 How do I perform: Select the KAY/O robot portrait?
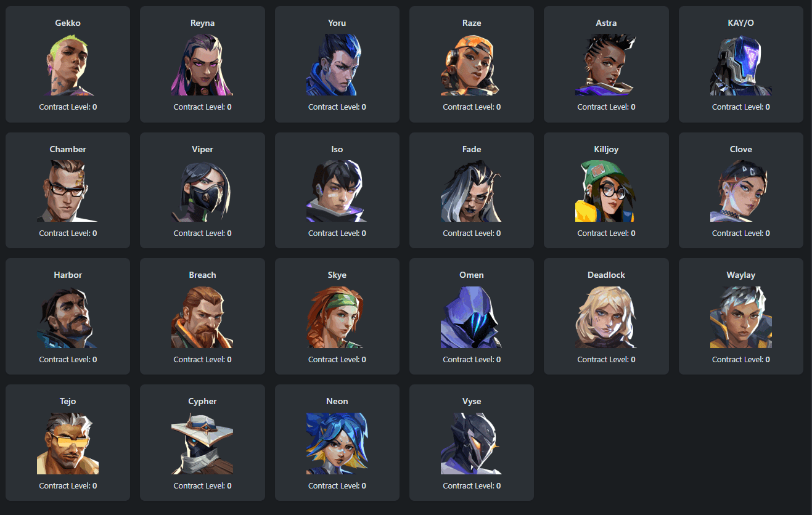740,65
